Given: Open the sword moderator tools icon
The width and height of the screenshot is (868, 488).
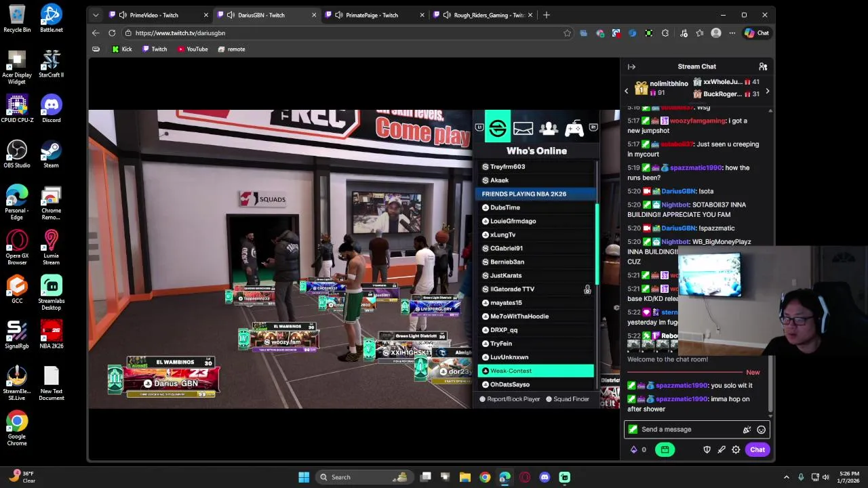Looking at the screenshot, I should coord(722,449).
